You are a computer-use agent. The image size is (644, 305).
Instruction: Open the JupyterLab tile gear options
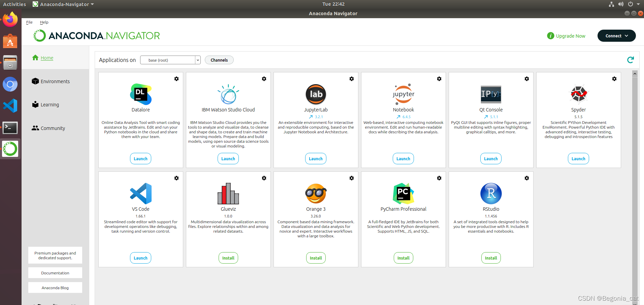(352, 79)
